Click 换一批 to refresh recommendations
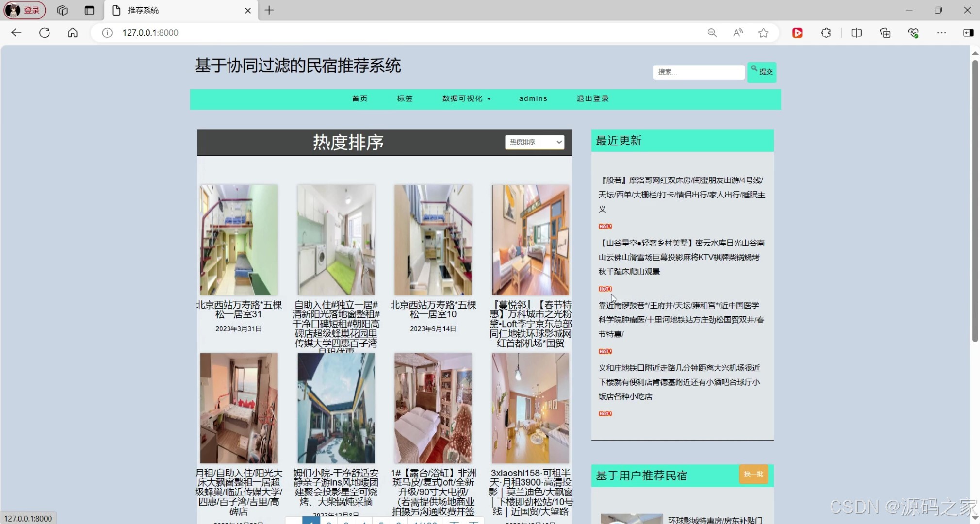Image resolution: width=980 pixels, height=524 pixels. point(753,475)
